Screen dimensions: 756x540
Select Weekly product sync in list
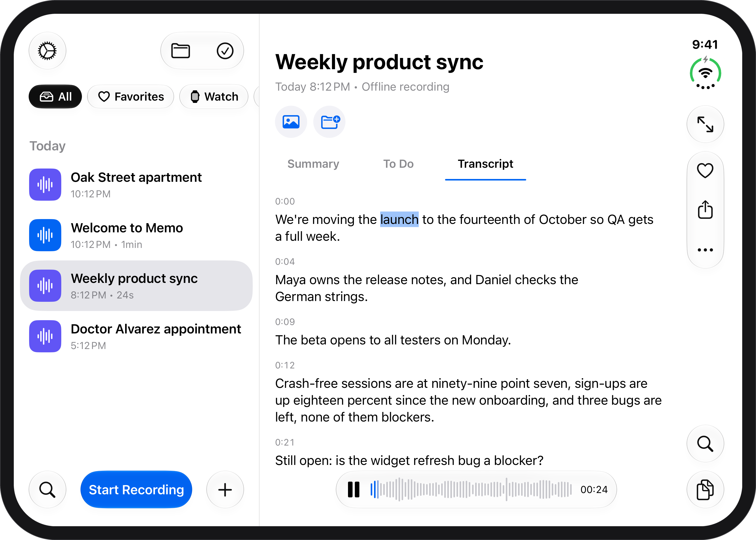click(x=136, y=286)
